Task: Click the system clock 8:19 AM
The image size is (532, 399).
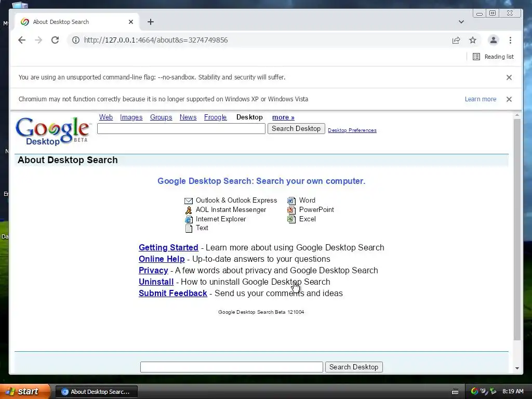Action: tap(513, 391)
